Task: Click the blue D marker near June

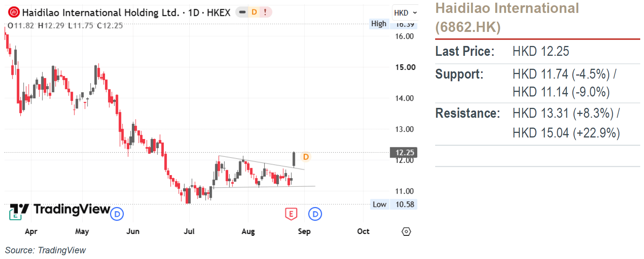Action: tap(117, 214)
